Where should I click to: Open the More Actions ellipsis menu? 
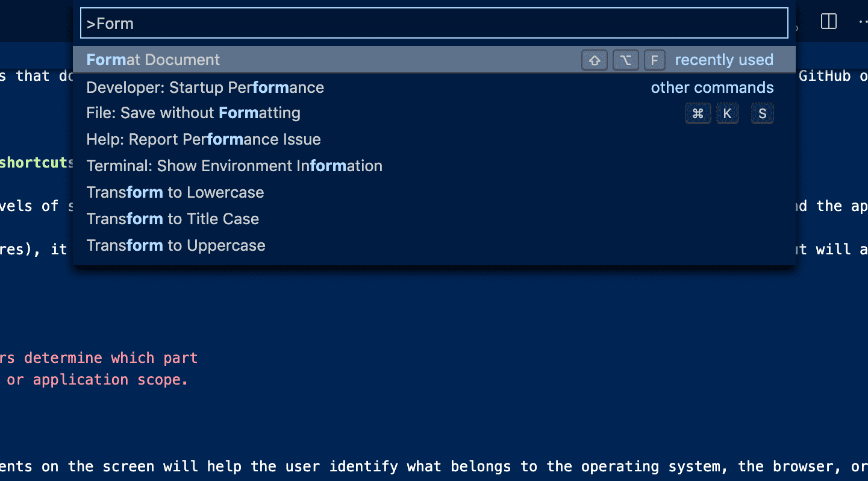pos(863,22)
